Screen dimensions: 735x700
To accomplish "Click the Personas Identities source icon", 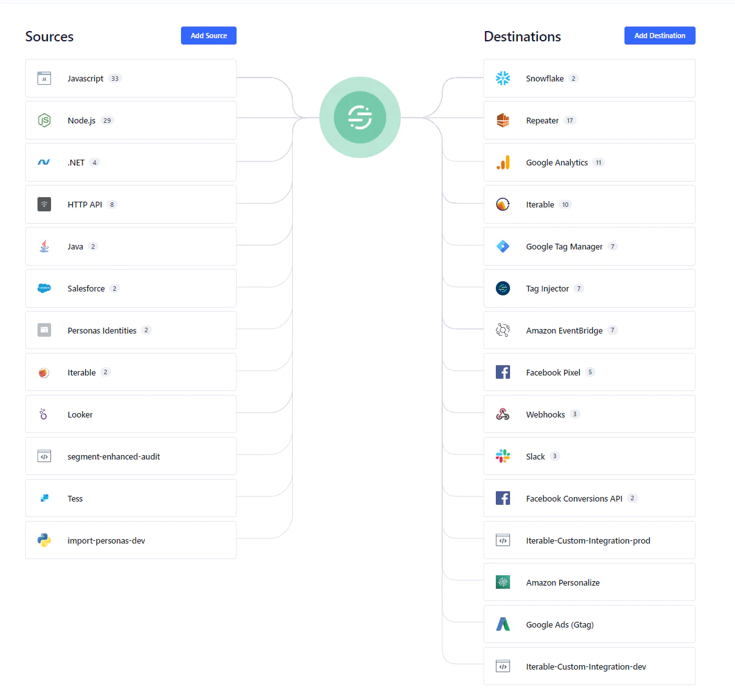I will point(44,330).
